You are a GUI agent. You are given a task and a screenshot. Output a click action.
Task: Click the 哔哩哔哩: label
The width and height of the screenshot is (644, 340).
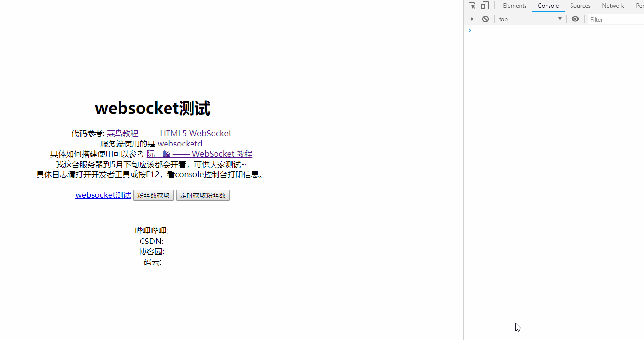(152, 231)
